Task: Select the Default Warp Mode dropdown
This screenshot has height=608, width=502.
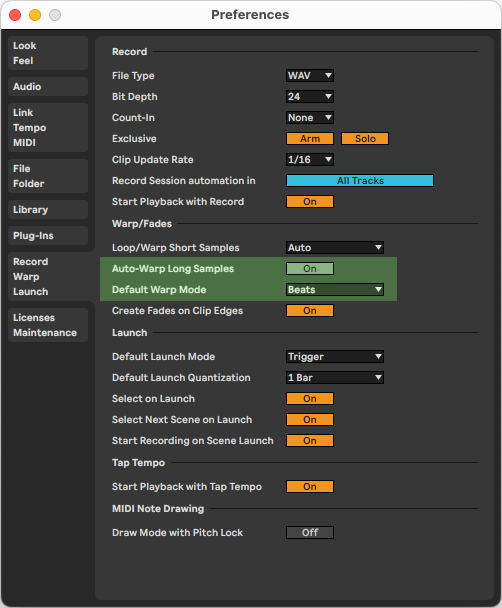Action: tap(335, 289)
